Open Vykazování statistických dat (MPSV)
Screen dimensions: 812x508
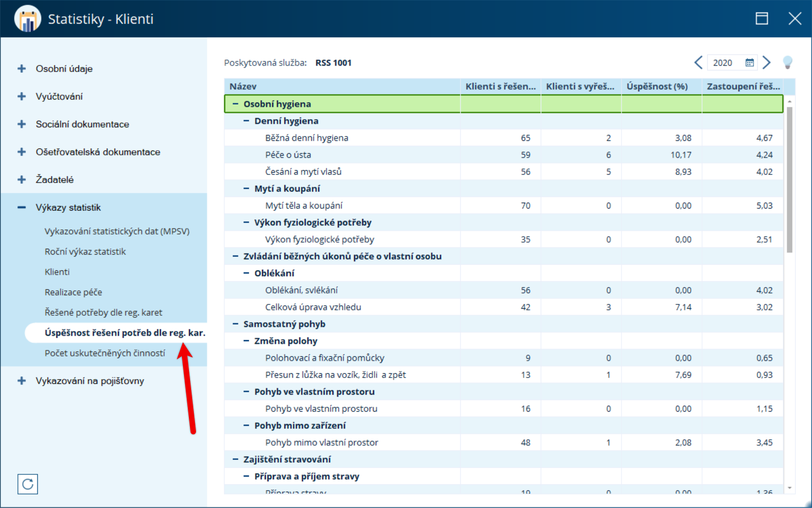point(117,231)
